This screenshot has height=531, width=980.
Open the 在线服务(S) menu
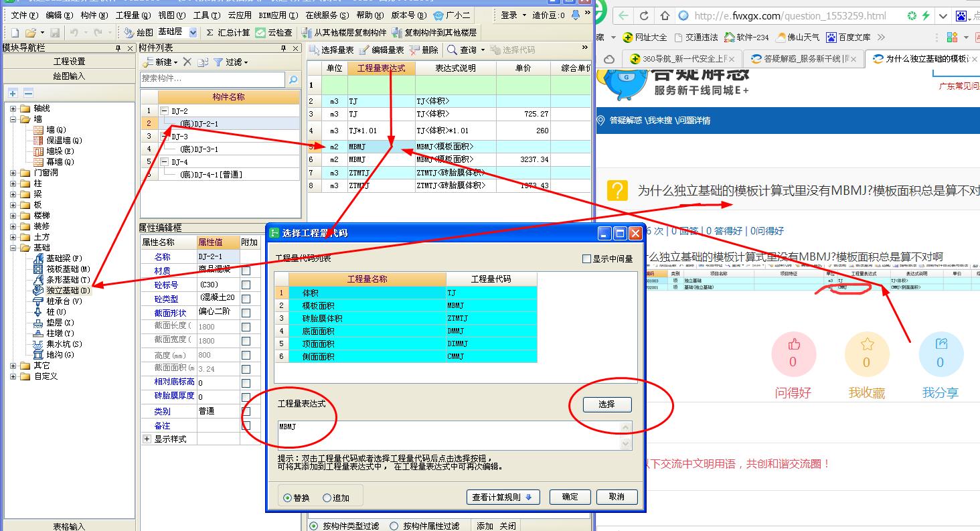(x=328, y=15)
